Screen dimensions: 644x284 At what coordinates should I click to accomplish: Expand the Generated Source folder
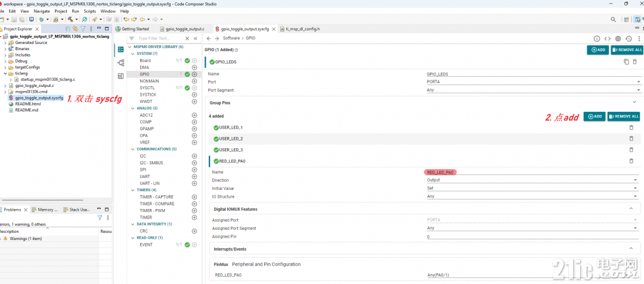pos(5,43)
